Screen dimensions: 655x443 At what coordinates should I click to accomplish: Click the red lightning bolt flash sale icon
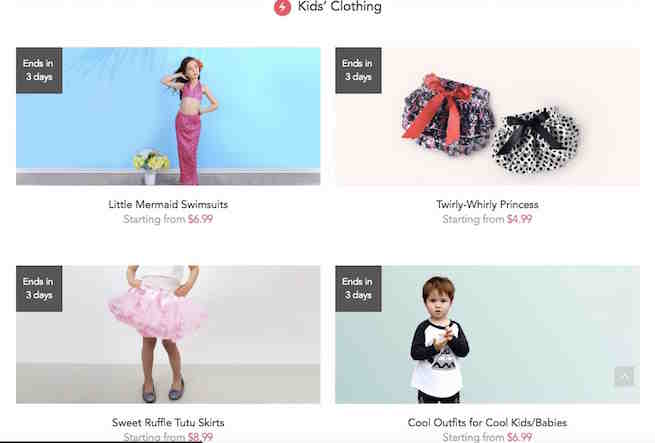(x=282, y=7)
